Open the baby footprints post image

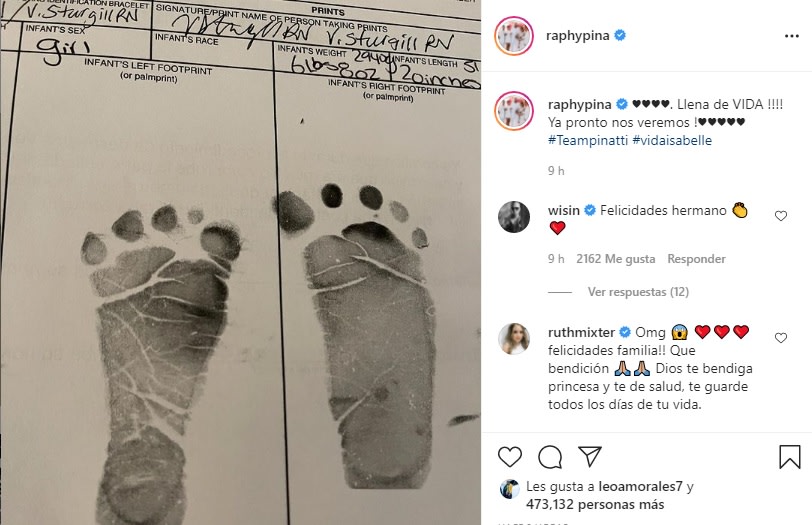(240, 262)
